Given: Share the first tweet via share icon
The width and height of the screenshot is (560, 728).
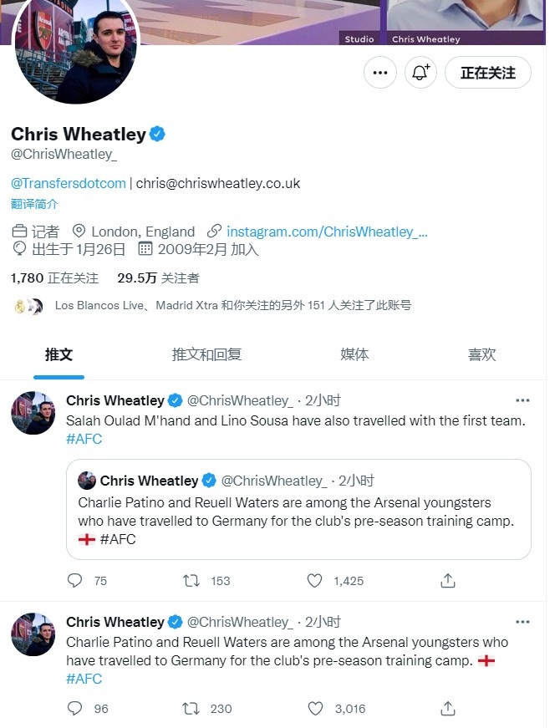Looking at the screenshot, I should point(448,580).
